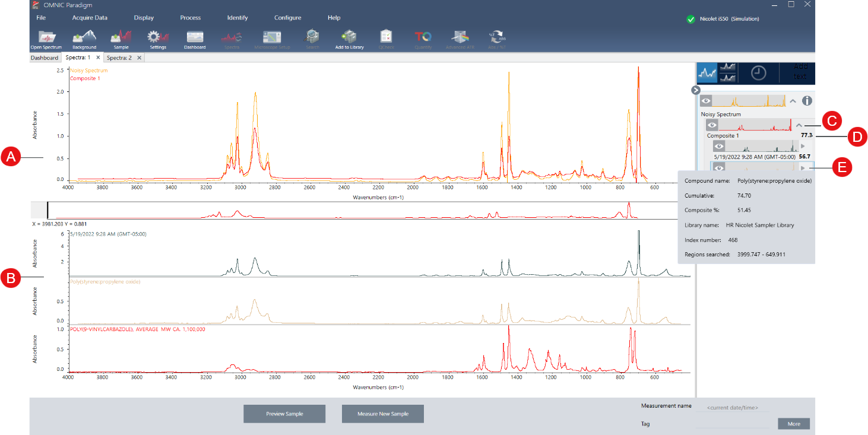Open Spectrum from the toolbar

[x=46, y=39]
